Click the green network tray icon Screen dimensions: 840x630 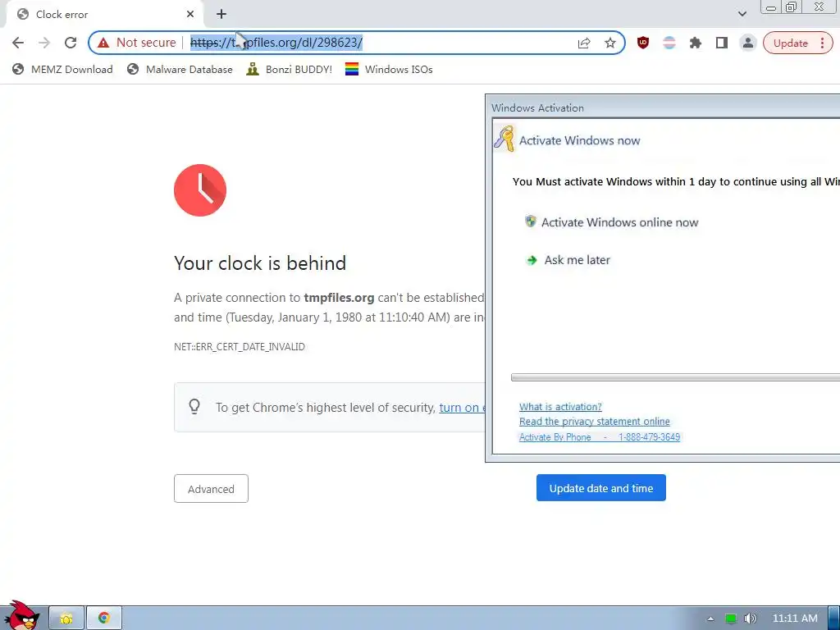pos(730,619)
